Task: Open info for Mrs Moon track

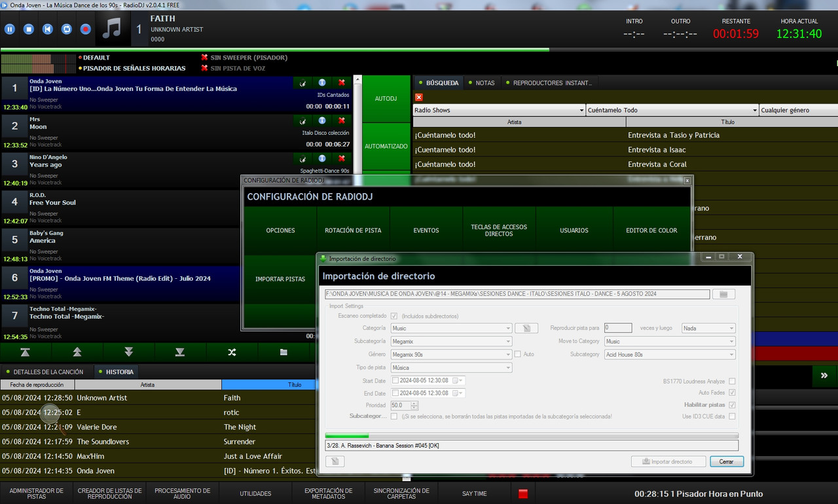Action: 322,120
